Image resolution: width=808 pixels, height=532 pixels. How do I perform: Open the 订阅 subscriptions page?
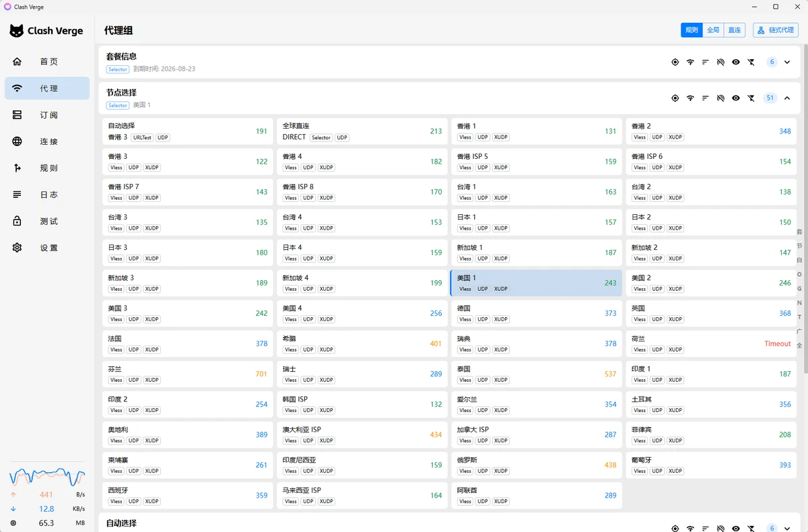click(x=47, y=115)
